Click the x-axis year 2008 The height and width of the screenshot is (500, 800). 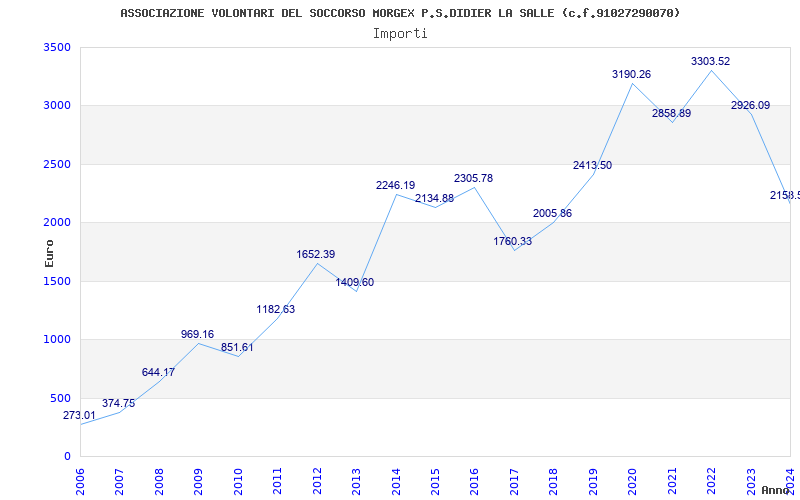click(x=159, y=482)
